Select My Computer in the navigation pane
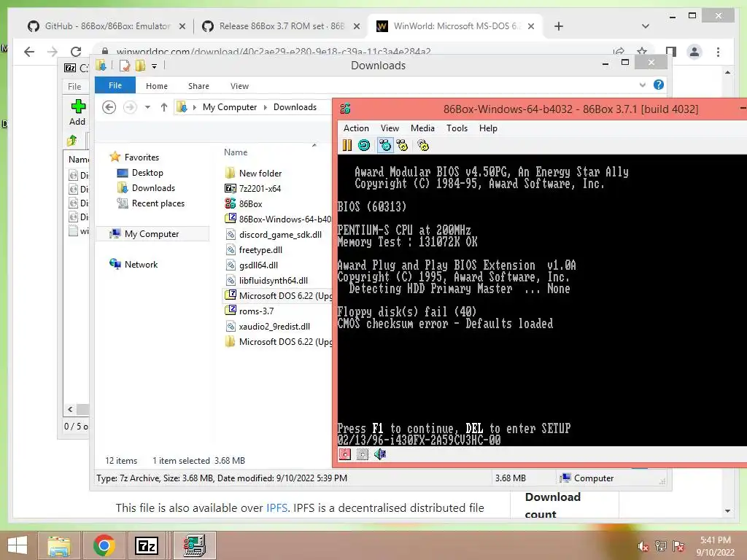Screen dimensions: 747x560 pos(152,234)
